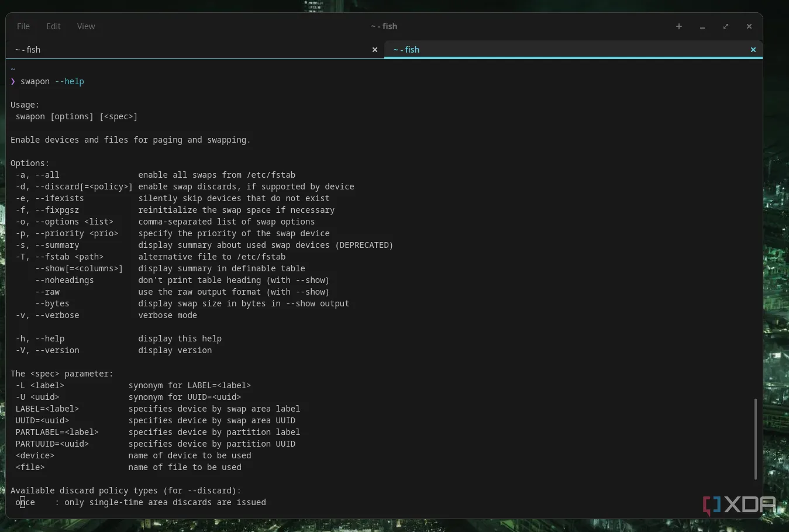Click '(DEPRECATED)' in the summary description
This screenshot has height=532, width=789.
pos(364,245)
